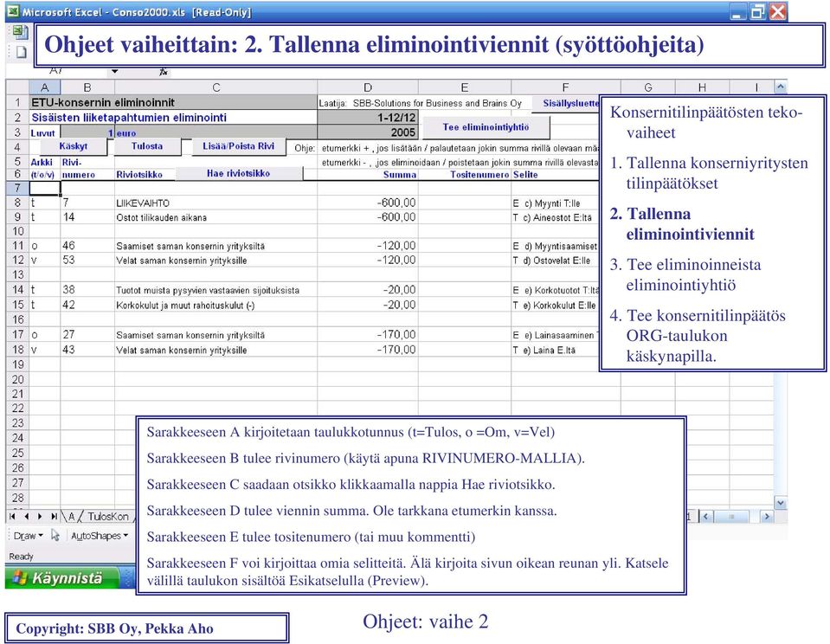830x644 pixels.
Task: Click the vertical scrollbar down arrow
Action: pyautogui.click(x=780, y=503)
